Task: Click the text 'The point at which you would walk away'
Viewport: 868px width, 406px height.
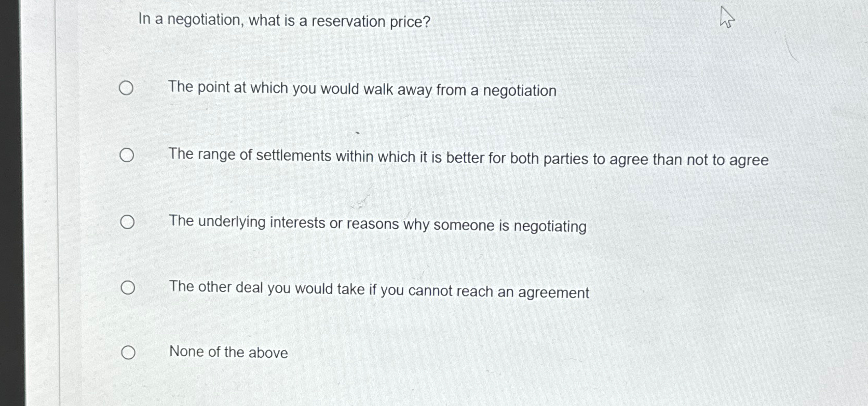Action: tap(362, 90)
